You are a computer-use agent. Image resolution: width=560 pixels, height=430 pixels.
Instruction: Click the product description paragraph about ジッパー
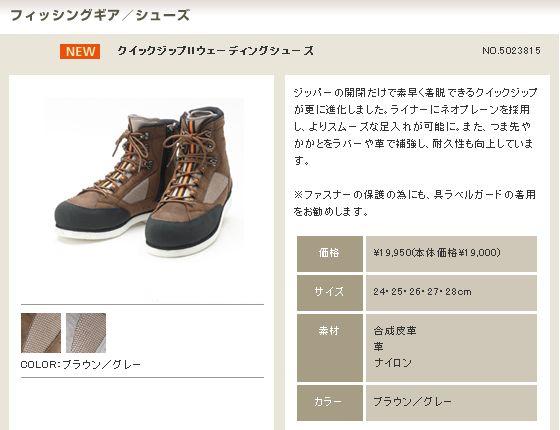click(414, 126)
